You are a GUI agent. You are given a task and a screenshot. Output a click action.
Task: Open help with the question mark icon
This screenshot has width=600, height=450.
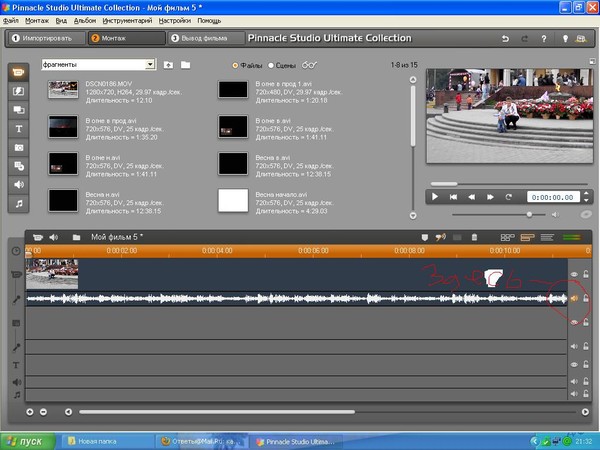[544, 38]
